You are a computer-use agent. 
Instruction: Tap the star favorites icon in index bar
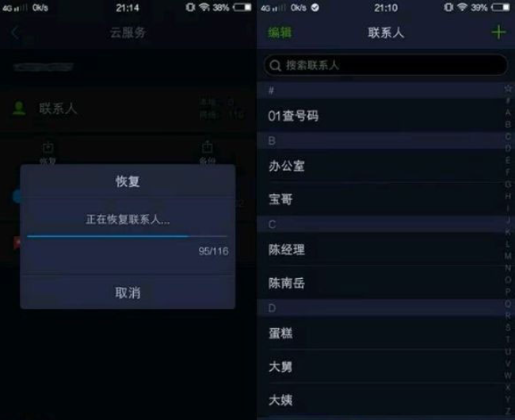tap(508, 88)
